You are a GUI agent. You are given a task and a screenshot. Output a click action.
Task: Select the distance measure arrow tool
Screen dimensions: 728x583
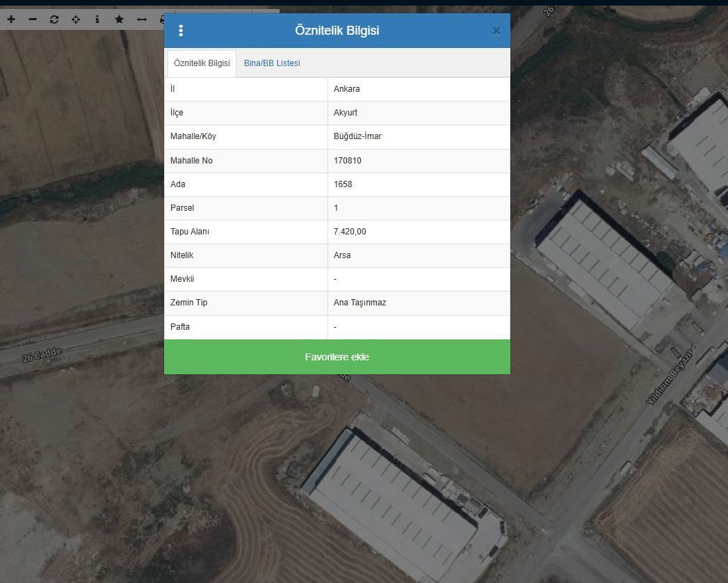pos(142,19)
